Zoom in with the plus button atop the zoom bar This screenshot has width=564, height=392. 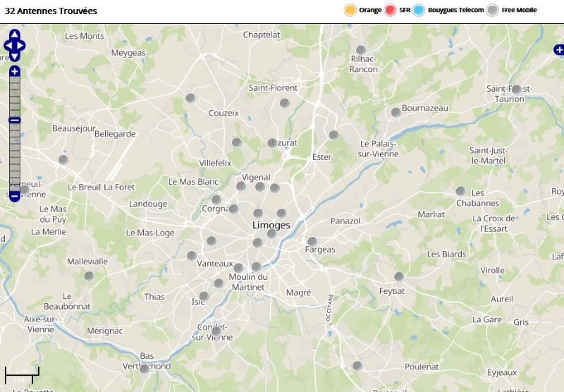(14, 71)
